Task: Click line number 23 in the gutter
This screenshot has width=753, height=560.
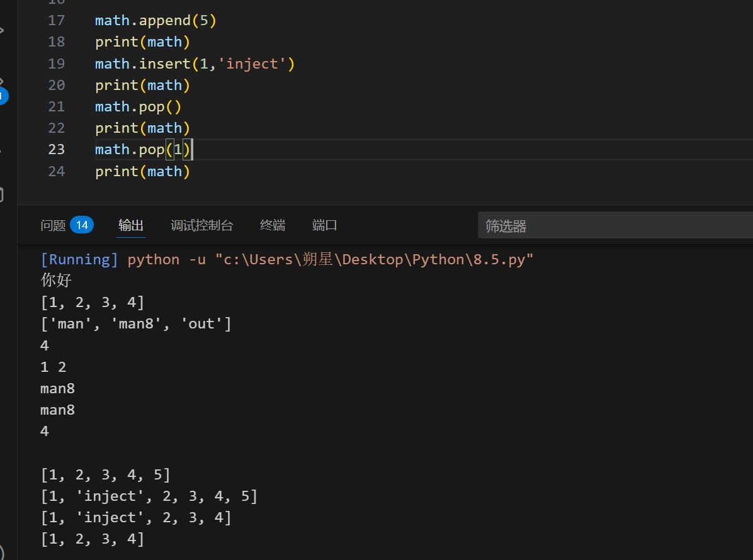Action: tap(57, 150)
